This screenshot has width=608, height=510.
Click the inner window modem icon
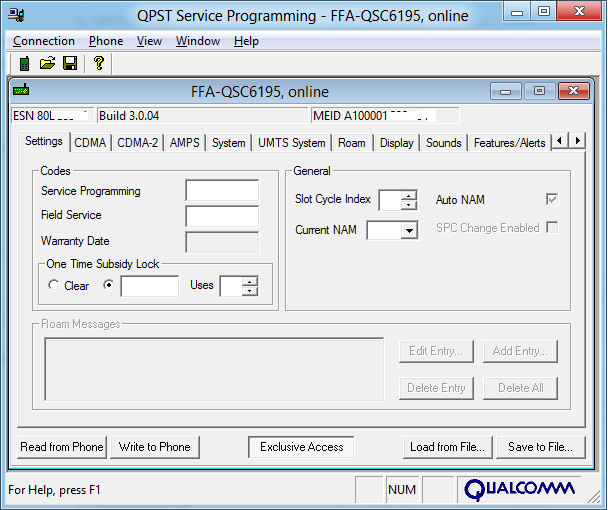[x=21, y=90]
